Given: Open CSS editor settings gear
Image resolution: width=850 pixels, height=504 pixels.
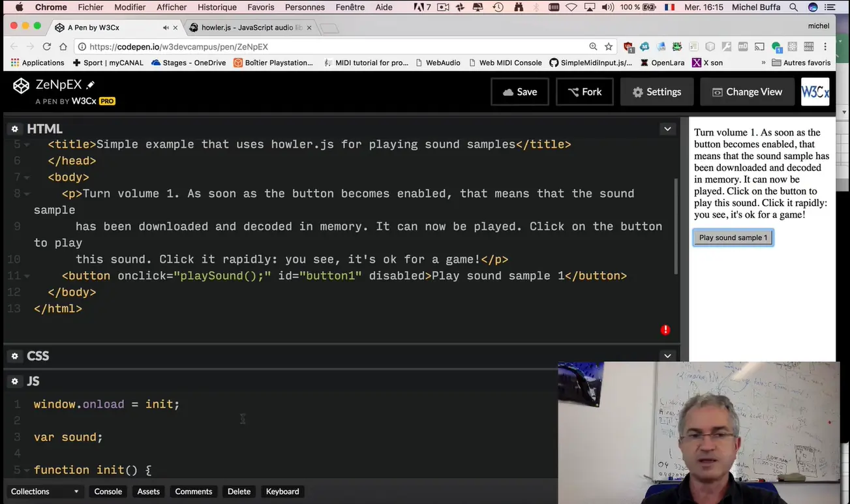Looking at the screenshot, I should [x=14, y=356].
